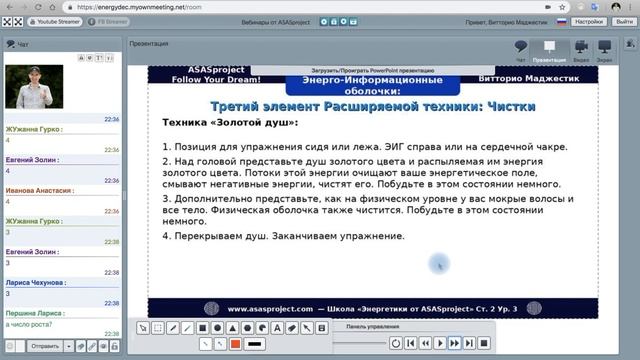Click the first fullscreen expand icon
Image resolution: width=640 pixels, height=360 pixels.
pyautogui.click(x=7, y=22)
